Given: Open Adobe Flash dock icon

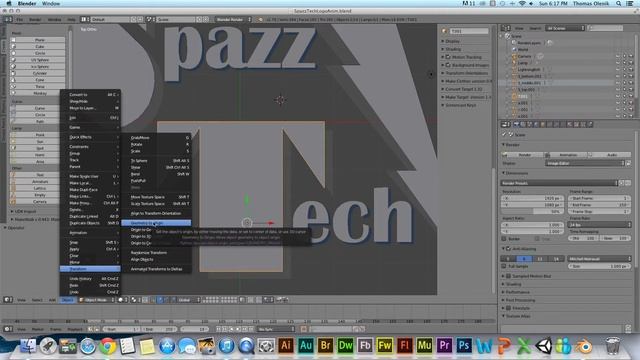Looking at the screenshot, I should coord(404,345).
